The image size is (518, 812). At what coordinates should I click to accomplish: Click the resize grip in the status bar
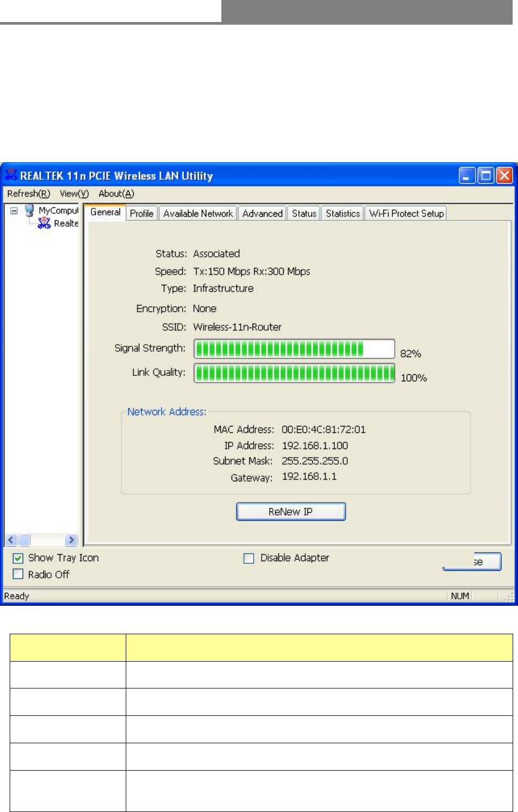click(x=509, y=597)
